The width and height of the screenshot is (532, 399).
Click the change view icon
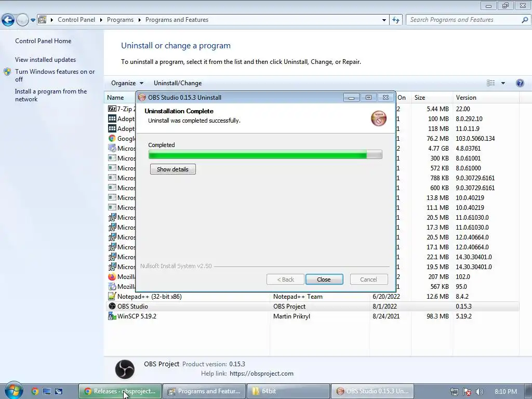pyautogui.click(x=490, y=83)
